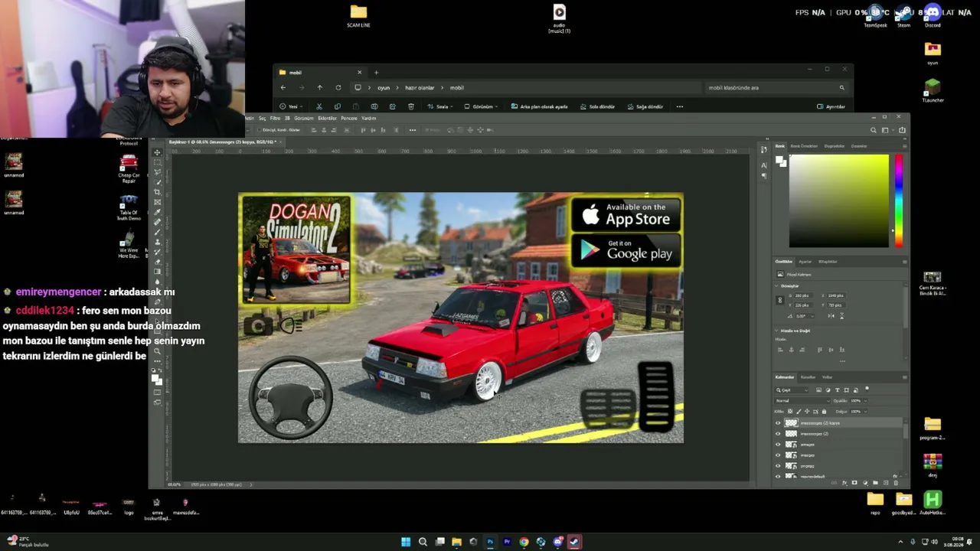Switch to the Degradeler tab
The width and height of the screenshot is (980, 551).
(835, 146)
